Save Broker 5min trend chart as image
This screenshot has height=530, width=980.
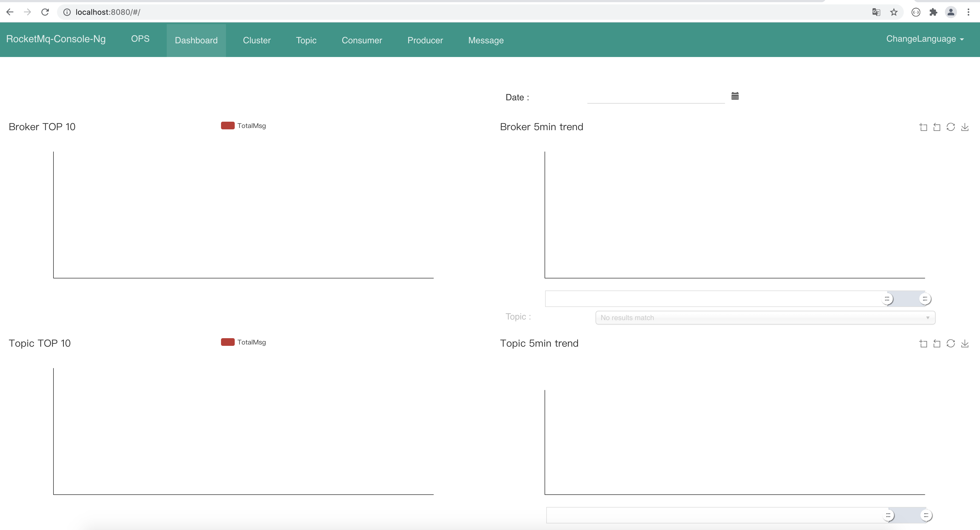[x=964, y=127]
